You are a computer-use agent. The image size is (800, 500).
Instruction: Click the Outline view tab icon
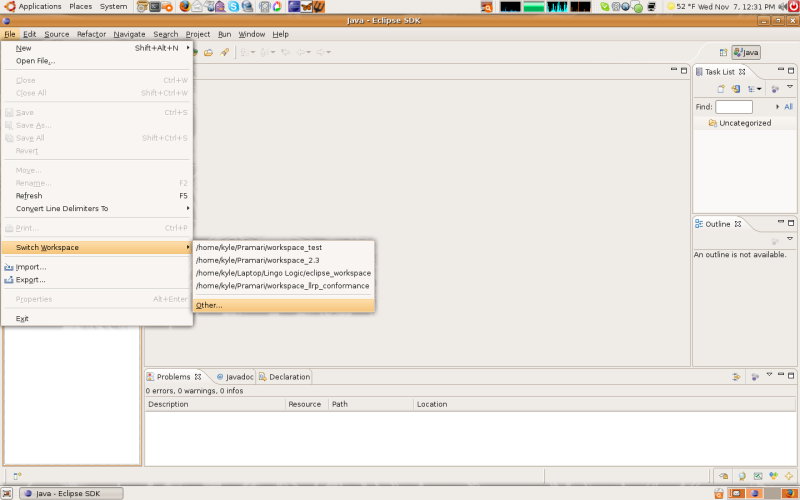tap(699, 224)
